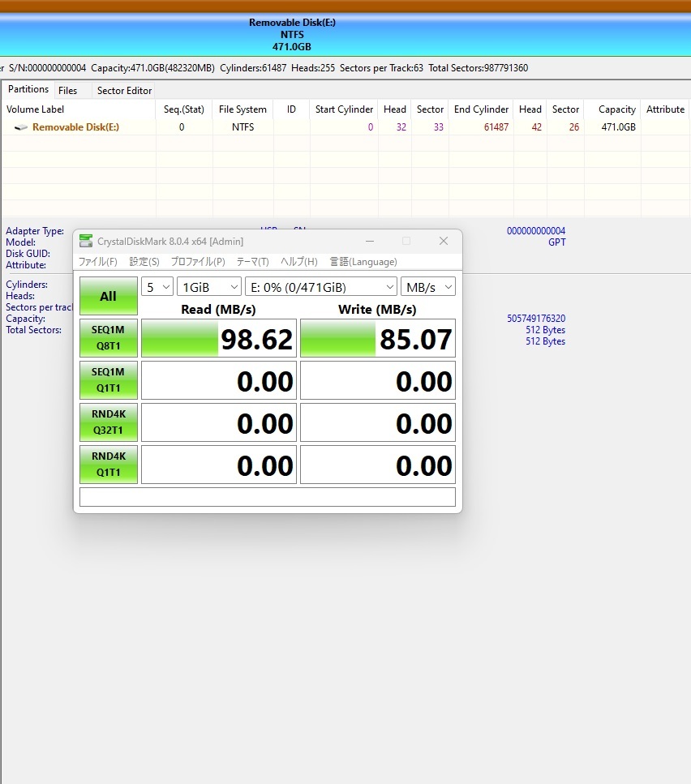Open the 言語(Language) menu
Viewport: 691px width, 784px height.
pyautogui.click(x=363, y=262)
